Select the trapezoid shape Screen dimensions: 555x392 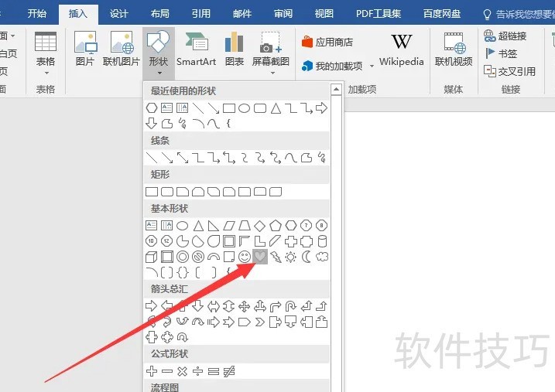(x=245, y=226)
